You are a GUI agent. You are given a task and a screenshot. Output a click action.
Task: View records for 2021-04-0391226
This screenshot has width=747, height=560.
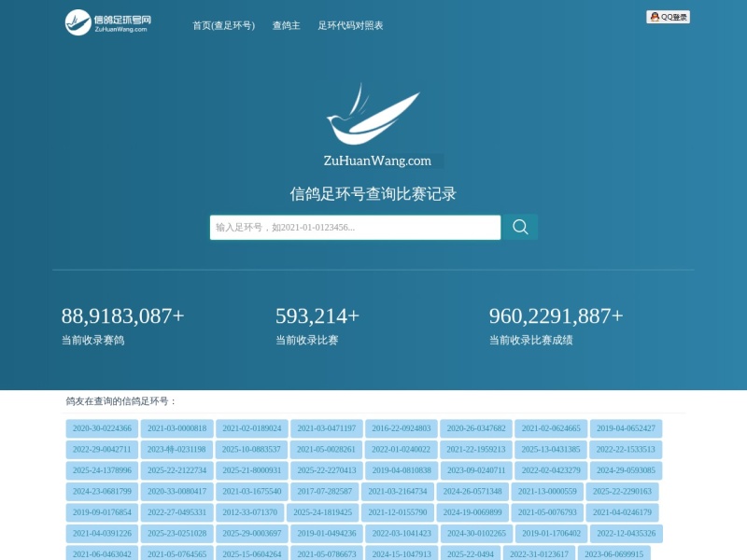click(102, 533)
